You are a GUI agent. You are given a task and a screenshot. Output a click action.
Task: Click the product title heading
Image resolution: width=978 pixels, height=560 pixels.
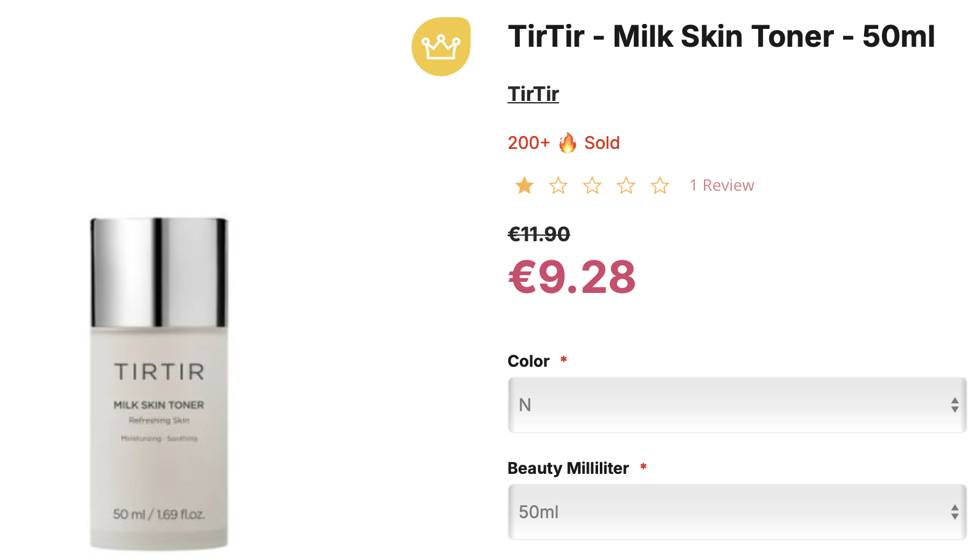tap(721, 36)
